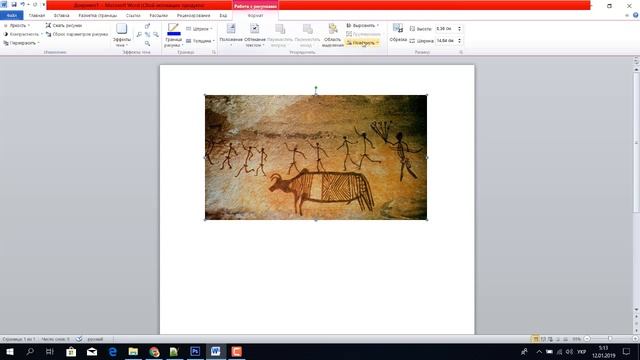Nudge shadow down
The height and width of the screenshot is (360, 640).
point(147,43)
